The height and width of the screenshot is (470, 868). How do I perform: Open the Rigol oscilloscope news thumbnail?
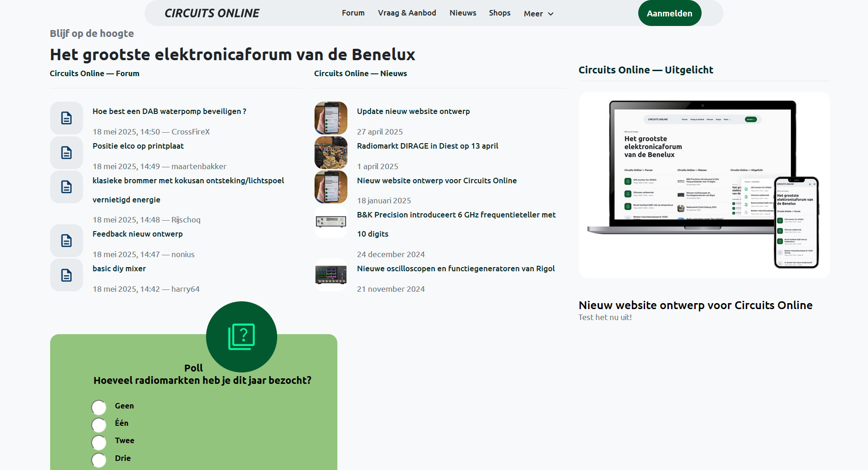[331, 275]
